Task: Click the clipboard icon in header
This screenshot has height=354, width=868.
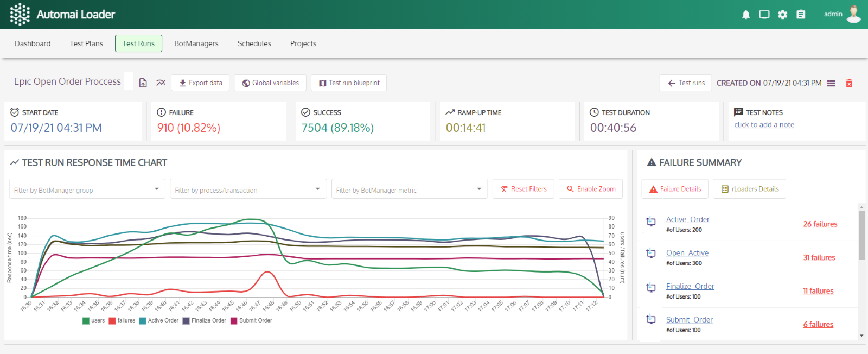Action: tap(801, 15)
